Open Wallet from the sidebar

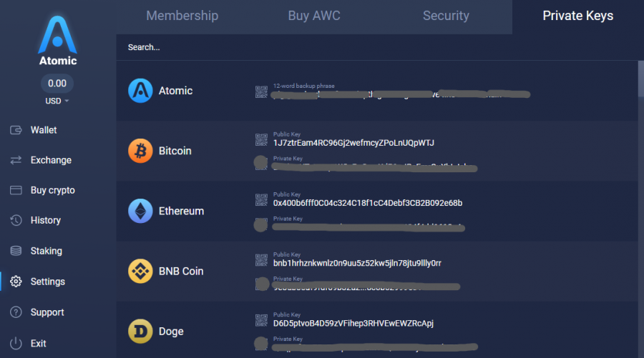coord(43,130)
